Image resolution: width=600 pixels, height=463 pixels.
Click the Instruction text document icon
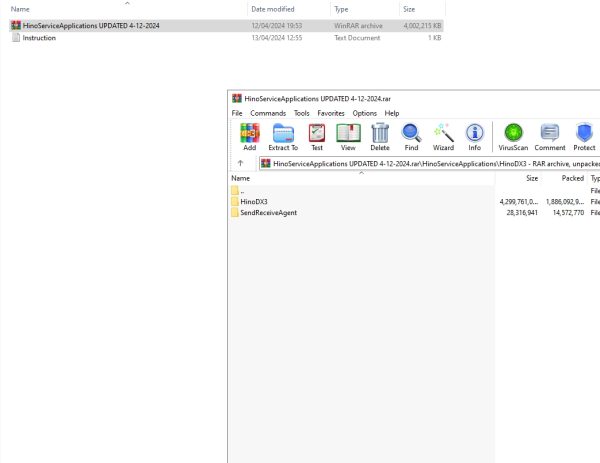16,37
